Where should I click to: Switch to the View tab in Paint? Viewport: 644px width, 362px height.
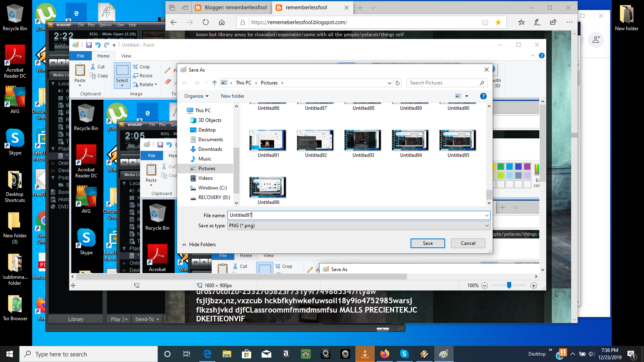(x=126, y=56)
